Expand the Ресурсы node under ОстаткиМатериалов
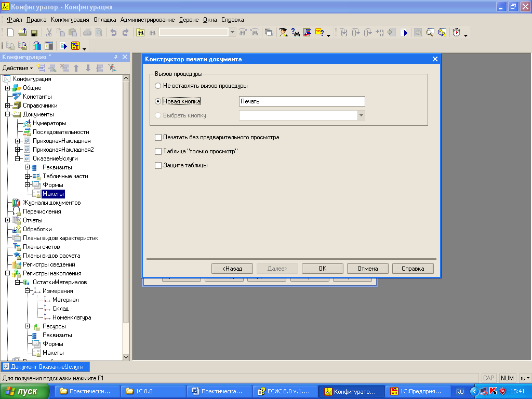The image size is (532, 399). [27, 326]
